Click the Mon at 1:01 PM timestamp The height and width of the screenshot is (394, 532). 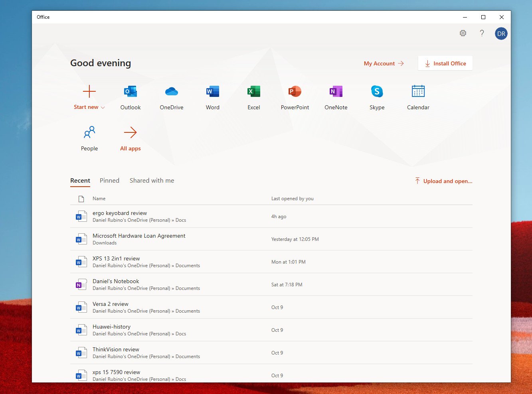[288, 262]
